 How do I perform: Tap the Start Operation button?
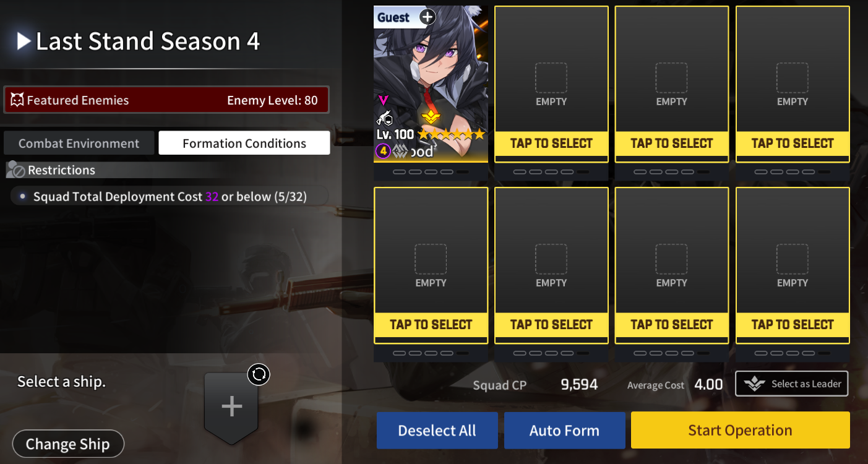coord(741,431)
